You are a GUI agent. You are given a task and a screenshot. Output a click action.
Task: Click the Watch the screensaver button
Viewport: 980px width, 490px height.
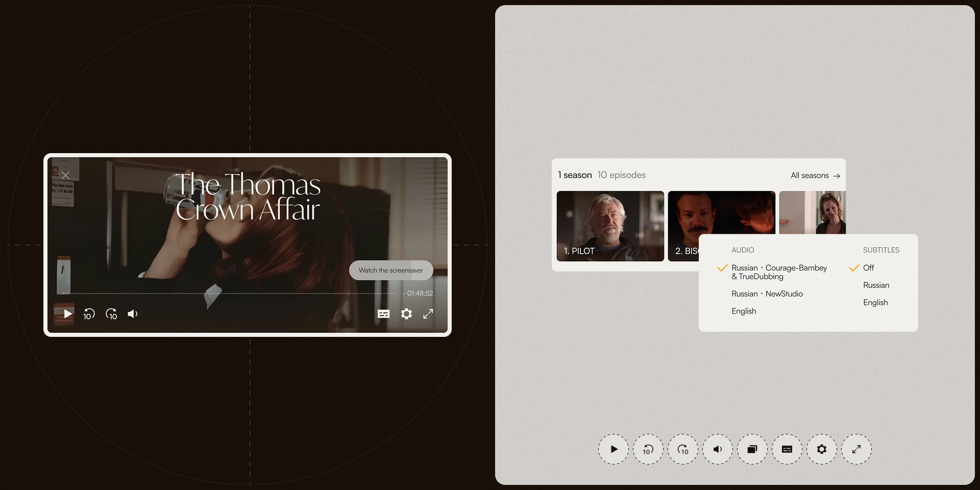point(391,271)
